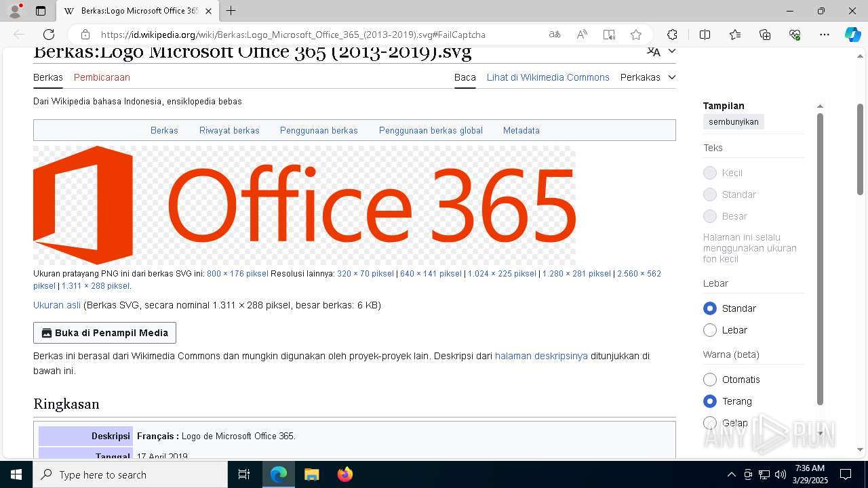
Task: Expand language list chevron
Action: pyautogui.click(x=672, y=52)
